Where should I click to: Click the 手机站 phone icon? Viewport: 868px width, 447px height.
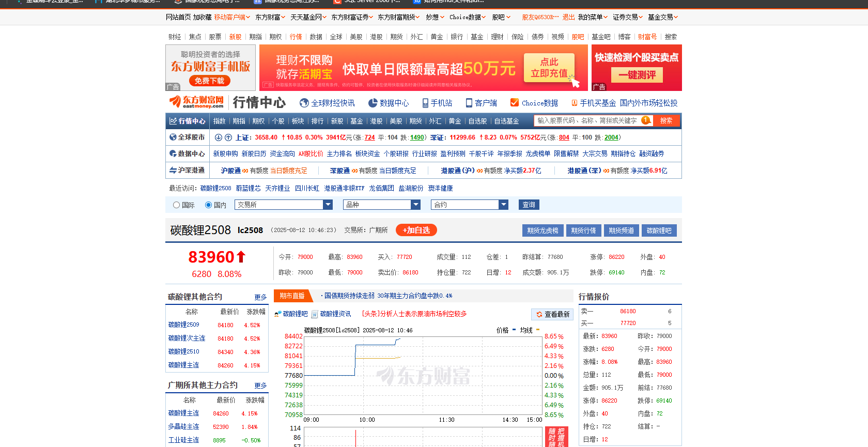pyautogui.click(x=425, y=103)
